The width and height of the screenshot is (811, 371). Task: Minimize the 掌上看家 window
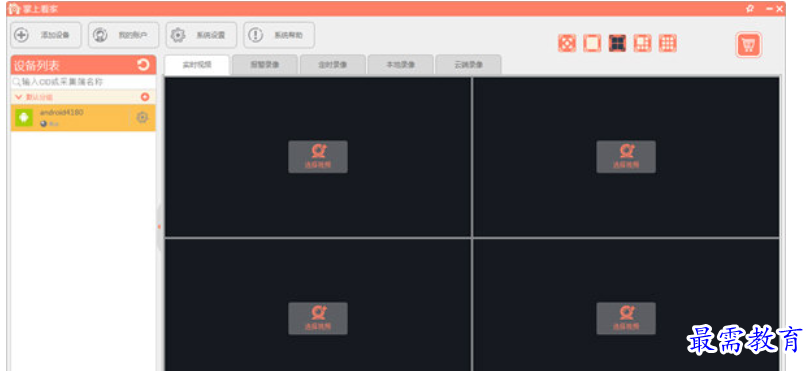click(769, 9)
